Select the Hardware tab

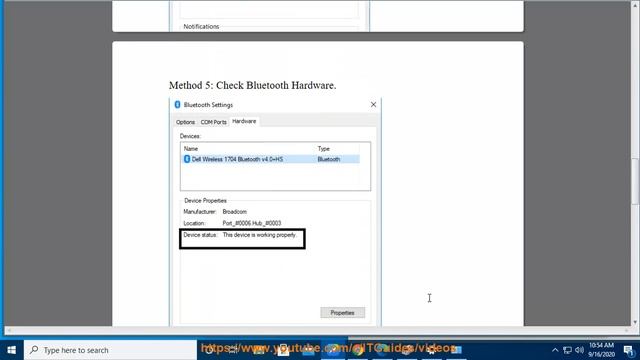[244, 121]
